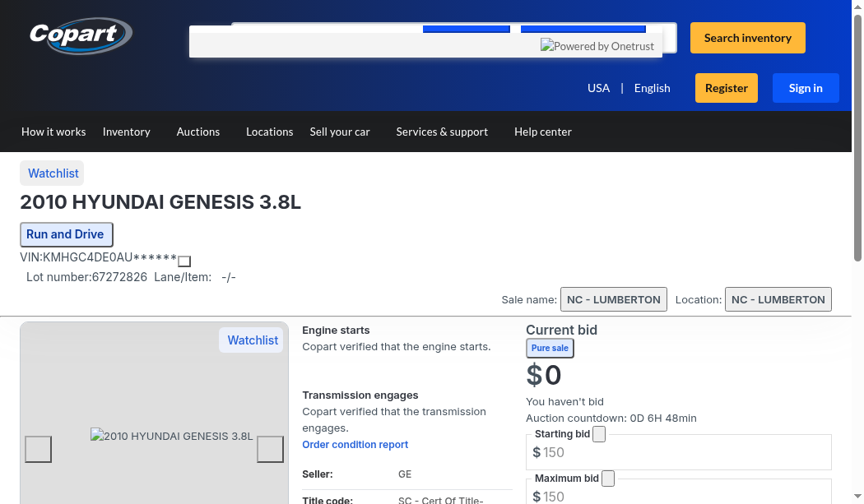
Task: Click the Run and Drive badge
Action: pos(67,234)
